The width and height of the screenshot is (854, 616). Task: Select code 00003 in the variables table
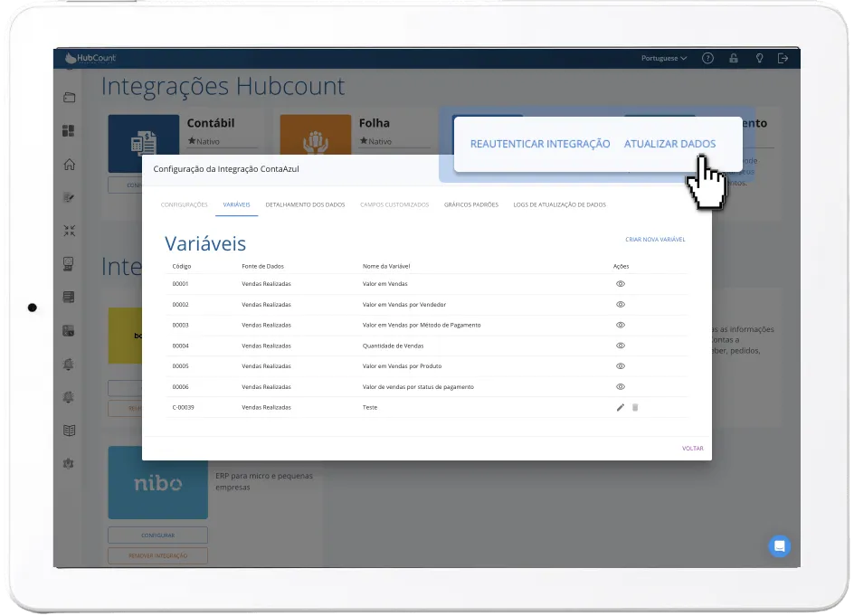tap(180, 325)
